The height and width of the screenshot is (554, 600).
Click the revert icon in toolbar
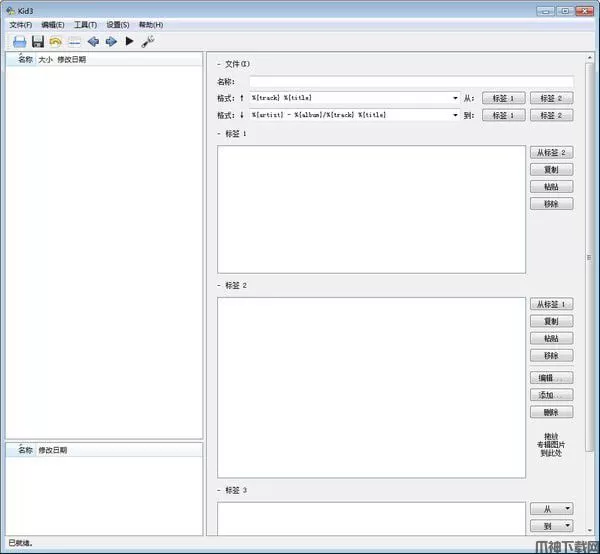(x=55, y=41)
